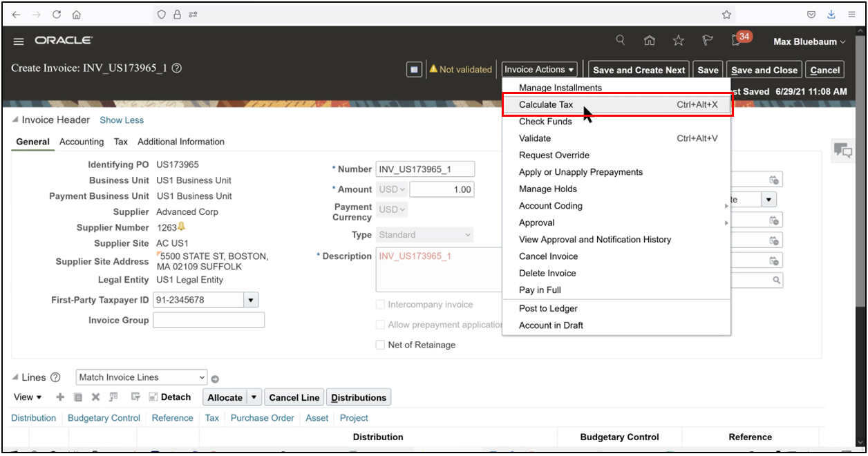The image size is (868, 456).
Task: Expand the First-Party Taxpayer ID dropdown
Action: (252, 299)
